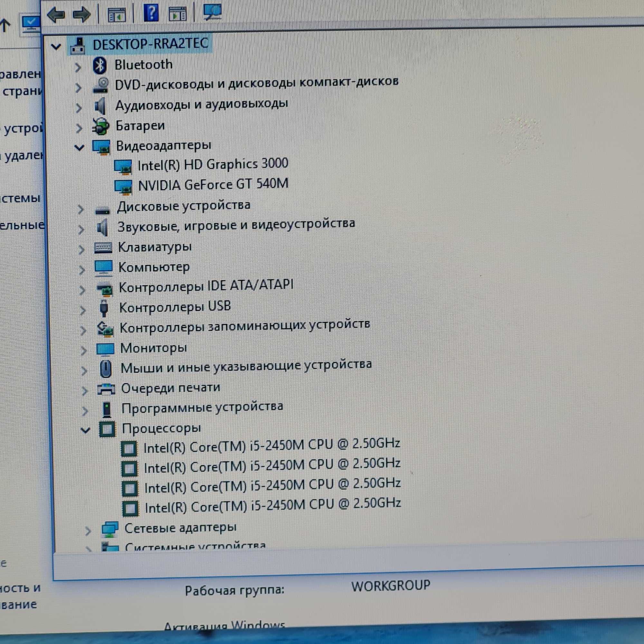
Task: Select 'Мыши и иные указывающие устройства' label
Action: coord(246,366)
